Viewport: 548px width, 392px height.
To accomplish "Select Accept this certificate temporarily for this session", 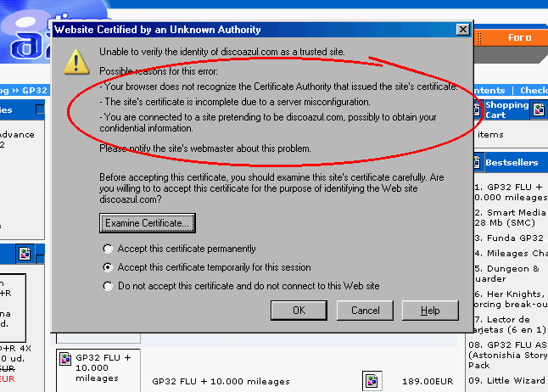I will (108, 267).
